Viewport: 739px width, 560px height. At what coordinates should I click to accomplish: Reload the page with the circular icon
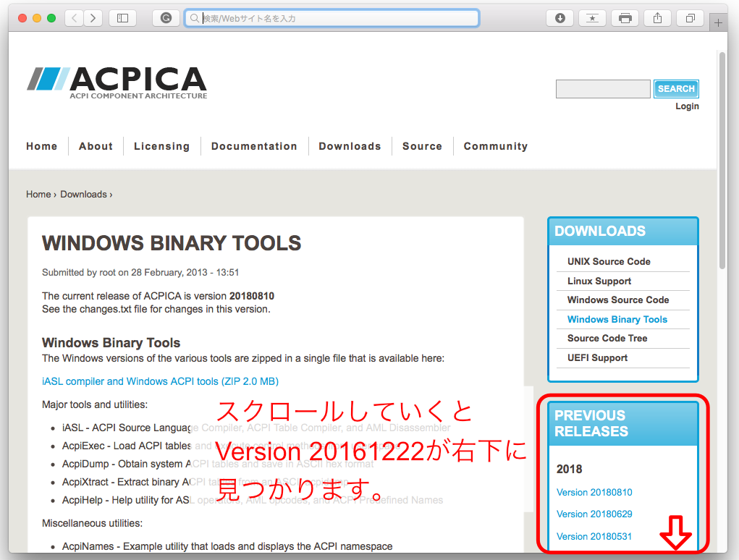[x=166, y=18]
